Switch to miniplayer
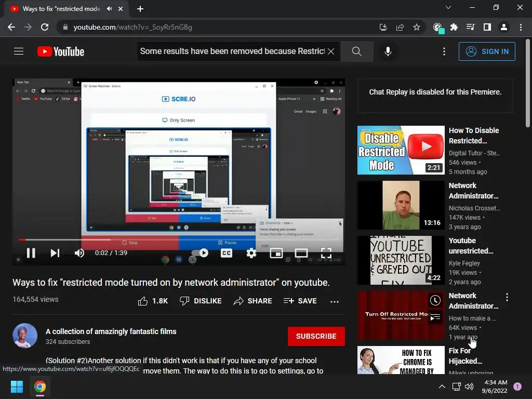 tap(276, 253)
